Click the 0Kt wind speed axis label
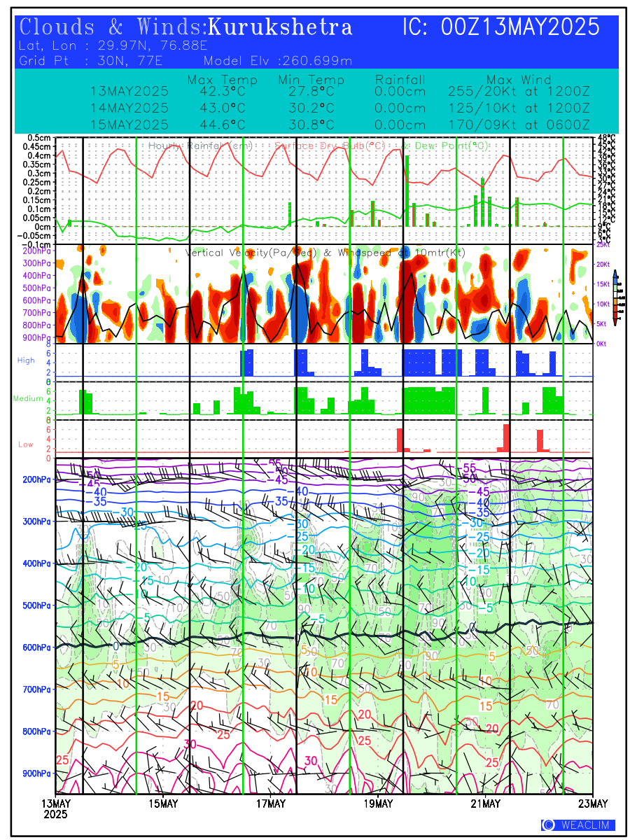The image size is (630, 840). [601, 344]
